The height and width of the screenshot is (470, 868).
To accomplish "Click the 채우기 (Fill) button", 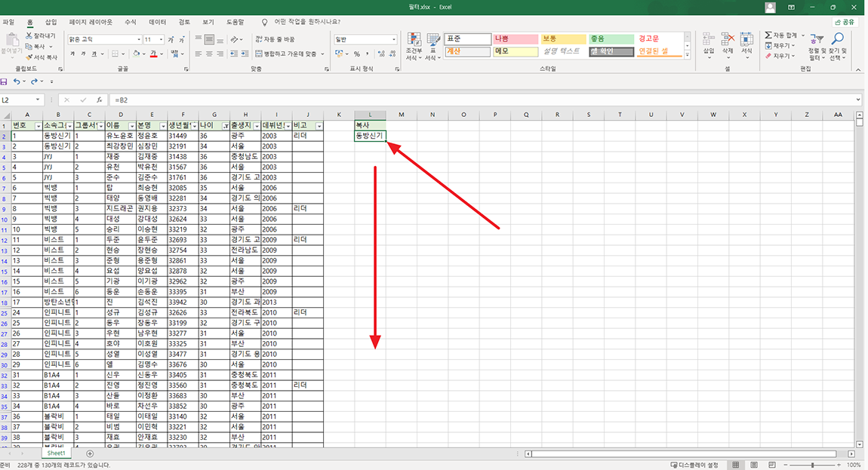I will pyautogui.click(x=780, y=45).
